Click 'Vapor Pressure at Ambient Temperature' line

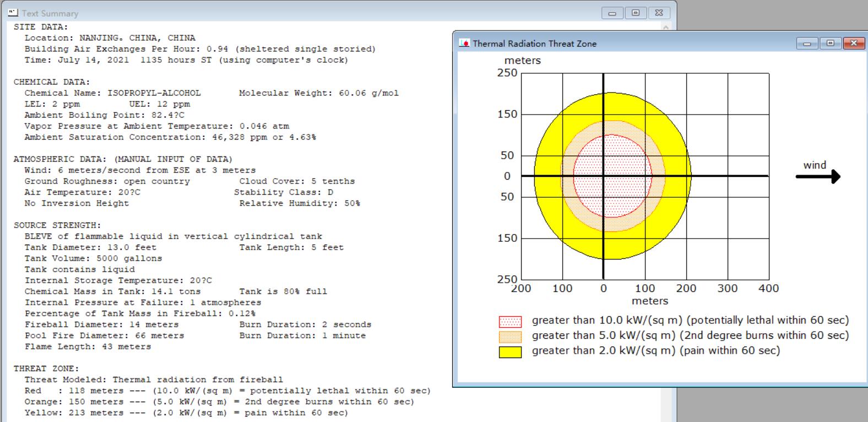pos(156,126)
